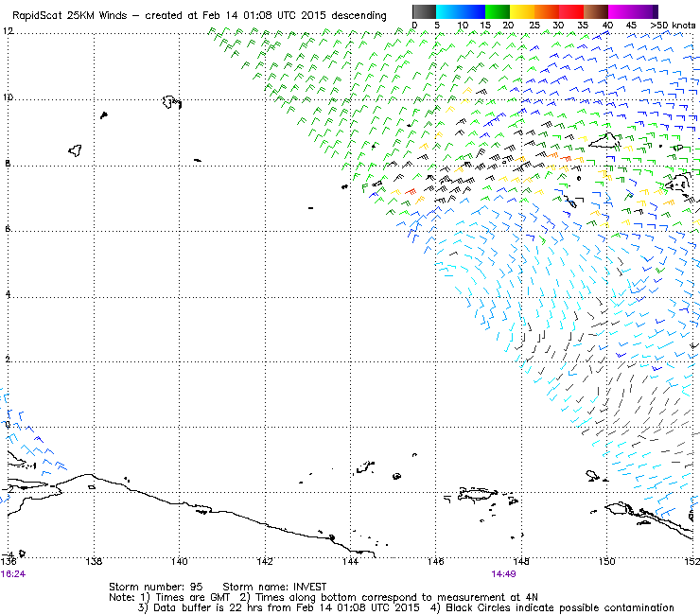This screenshot has height=615, width=700.
Task: Click the latitude '4' axis label
Action: [x=8, y=295]
